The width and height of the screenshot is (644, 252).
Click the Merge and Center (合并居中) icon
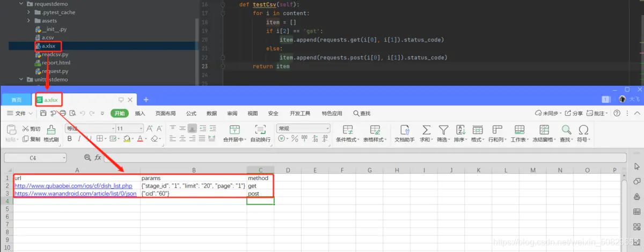235,129
